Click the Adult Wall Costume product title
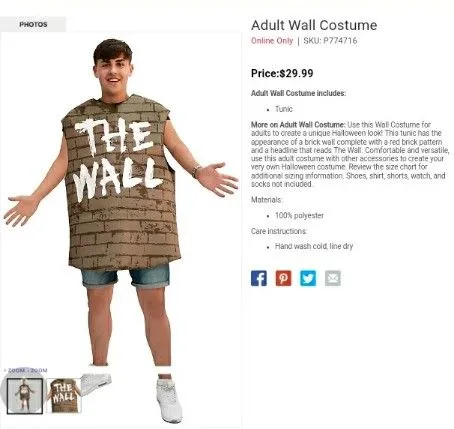Image resolution: width=454 pixels, height=429 pixels. click(x=314, y=25)
